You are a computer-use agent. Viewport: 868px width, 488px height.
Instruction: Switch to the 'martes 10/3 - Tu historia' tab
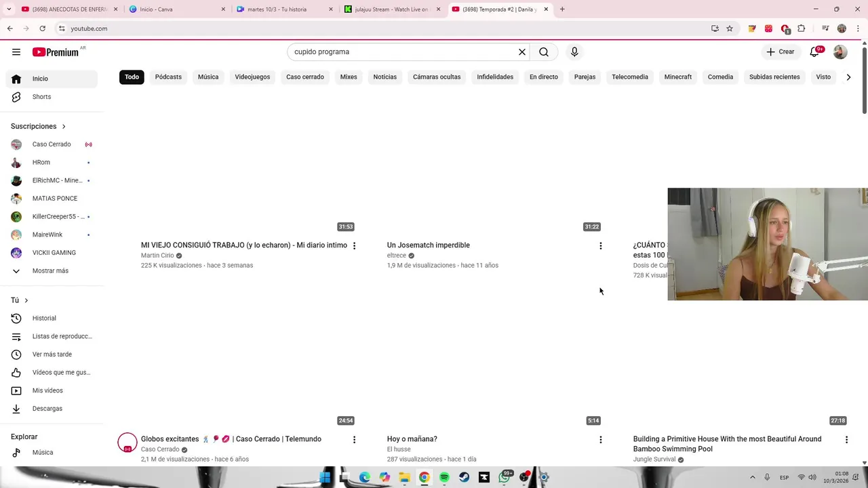point(283,9)
